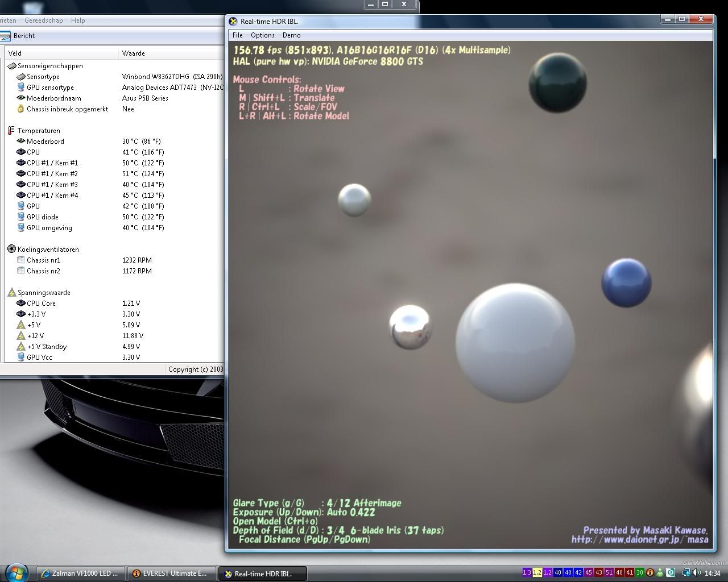Switch to EVEREST Ultimate taskbar button
Viewport: 728px width, 582px height.
pyautogui.click(x=171, y=573)
